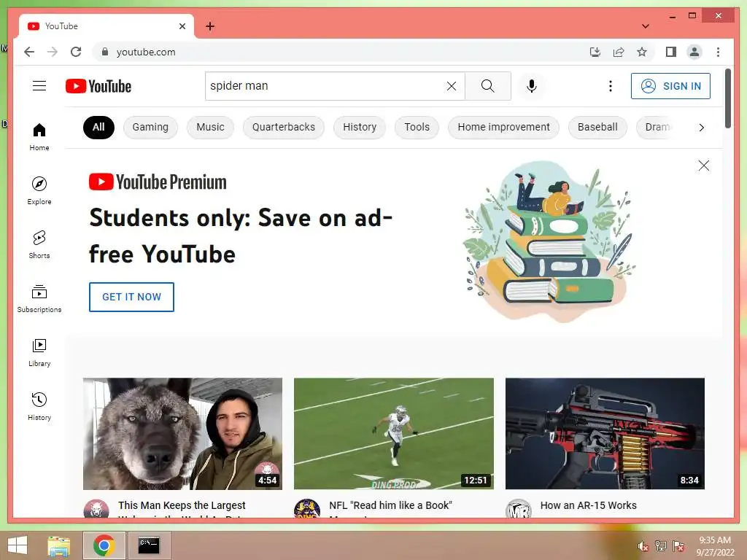Start voice search with microphone
This screenshot has width=747, height=560.
[532, 86]
